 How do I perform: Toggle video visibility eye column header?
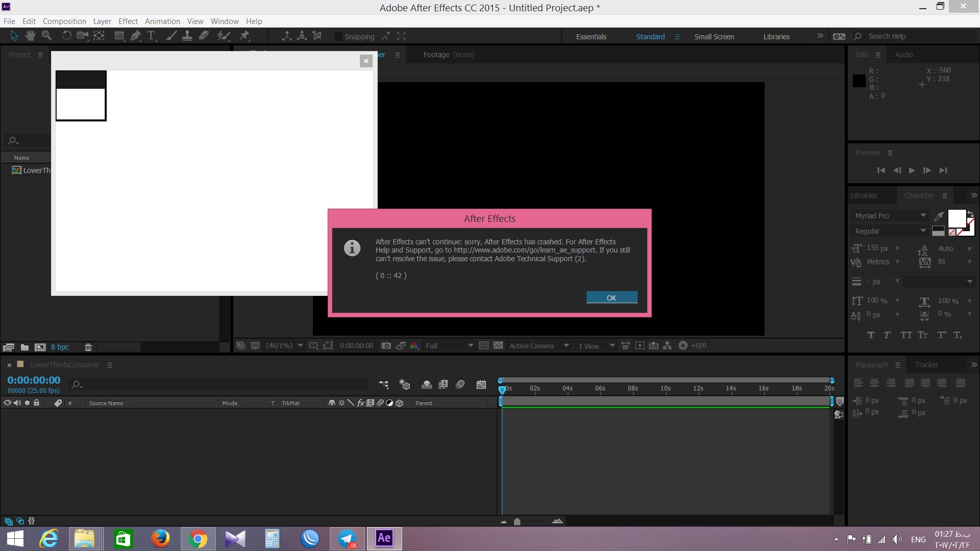[x=7, y=403]
